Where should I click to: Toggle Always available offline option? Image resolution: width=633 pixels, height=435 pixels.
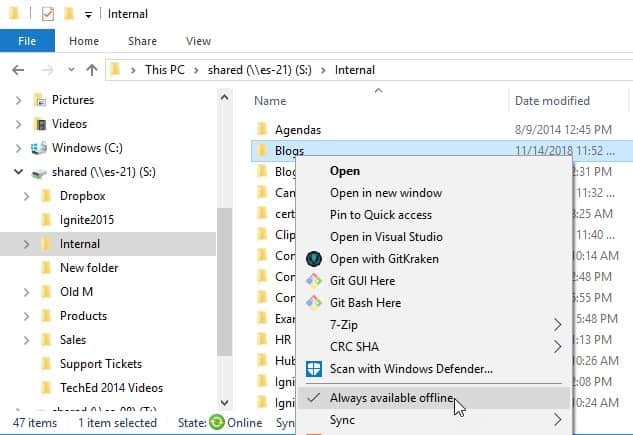coord(391,398)
